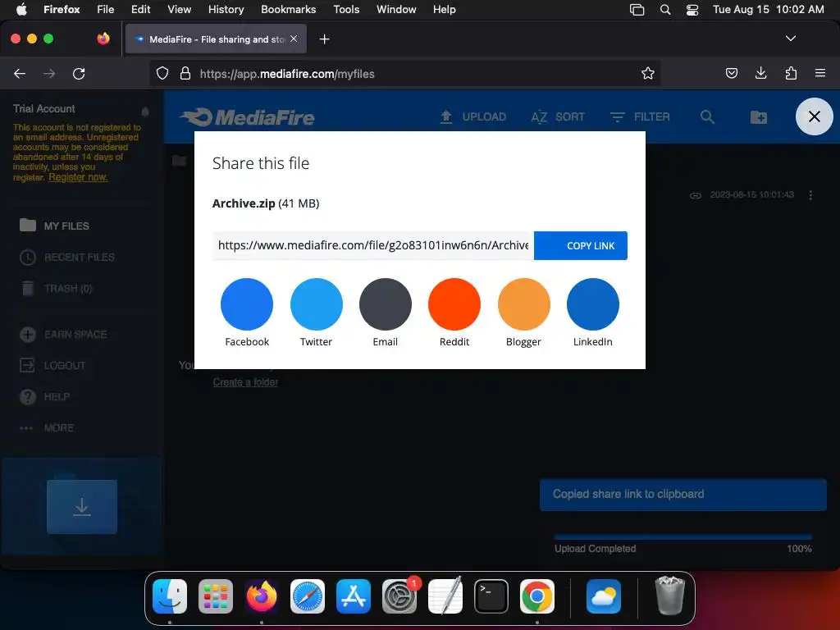Open TRASH (0) in sidebar
This screenshot has width=840, height=630.
pyautogui.click(x=57, y=288)
